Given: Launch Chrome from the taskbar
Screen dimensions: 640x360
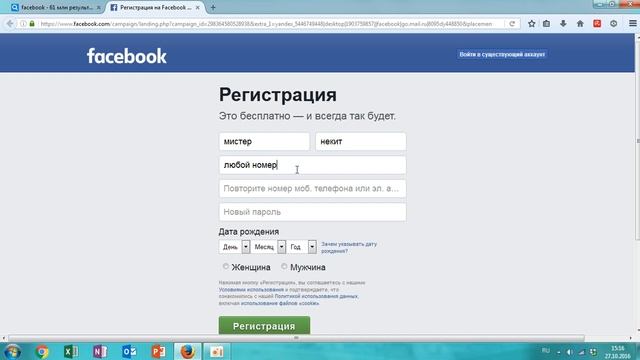Looking at the screenshot, I should [42, 351].
